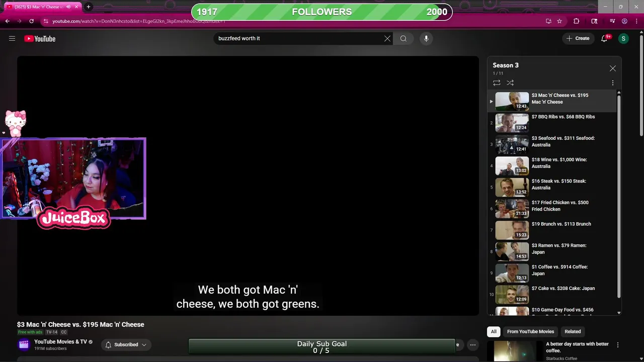This screenshot has height=362, width=644.
Task: Open the browser extensions puzzle icon
Action: tap(577, 21)
